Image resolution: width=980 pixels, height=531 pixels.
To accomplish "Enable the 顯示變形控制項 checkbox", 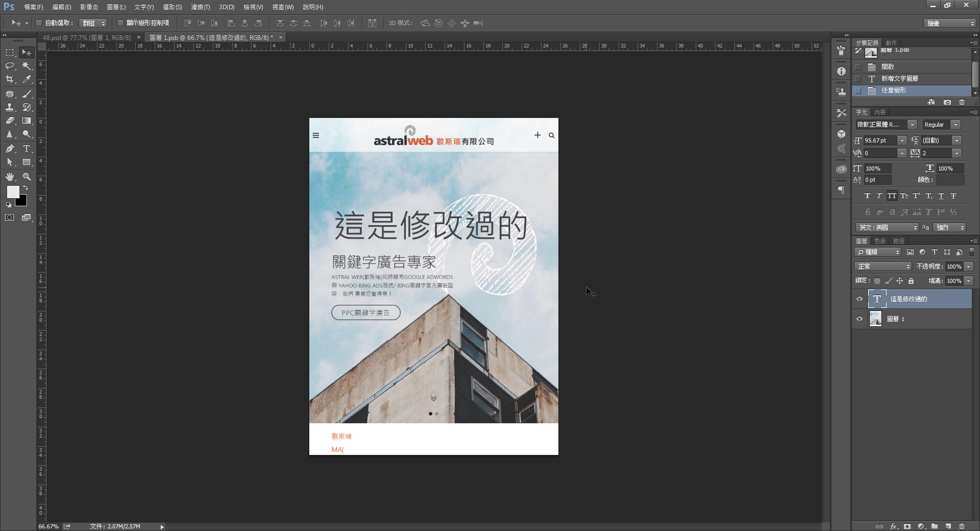I will coord(120,23).
